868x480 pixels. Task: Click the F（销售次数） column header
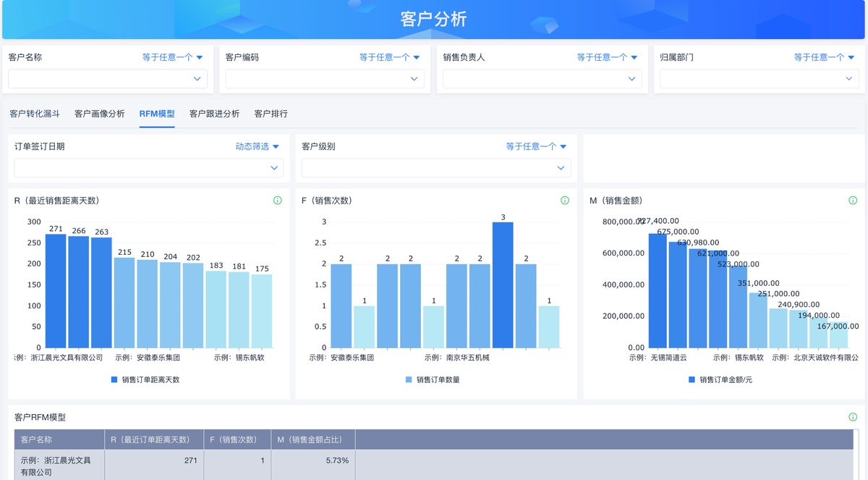237,439
